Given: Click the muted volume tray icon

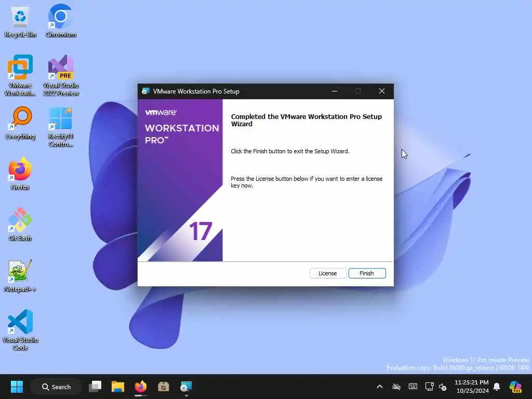Looking at the screenshot, I should point(443,387).
